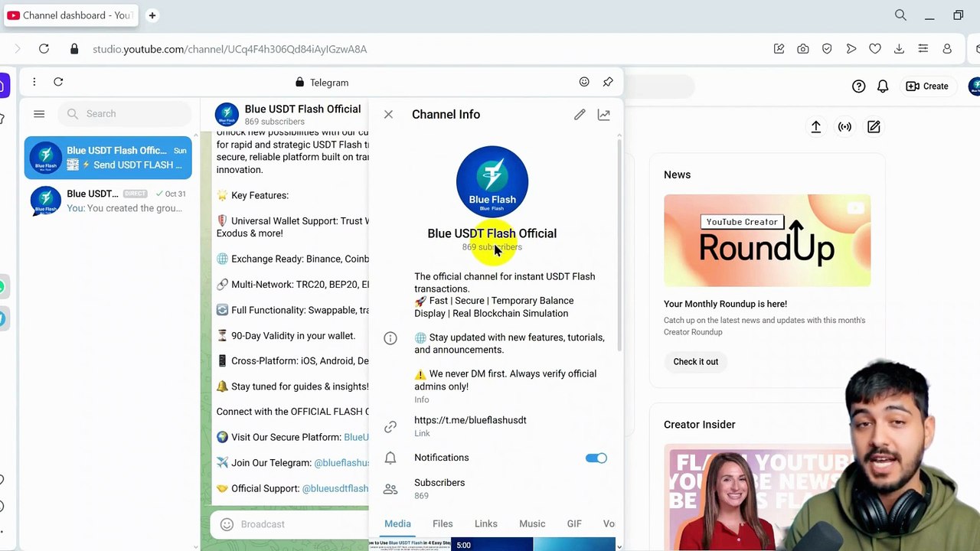Image resolution: width=980 pixels, height=551 pixels.
Task: Click the YouTube Studio Create button
Action: click(927, 86)
